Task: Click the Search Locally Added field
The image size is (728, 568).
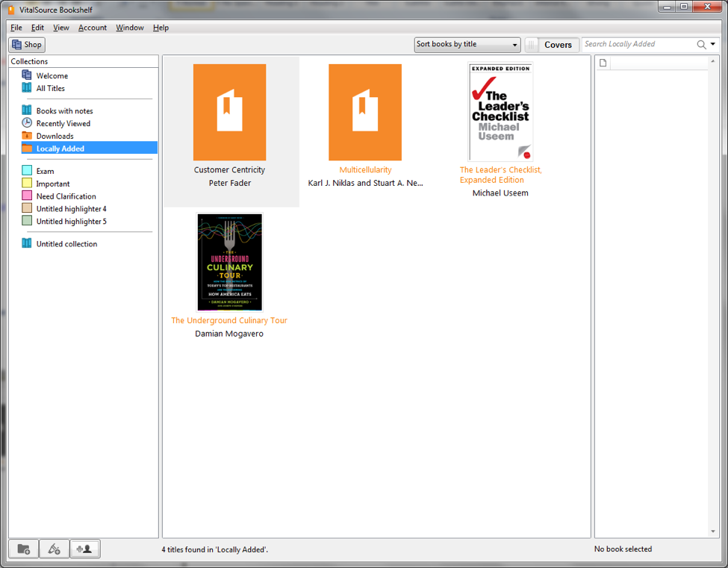Action: tap(638, 45)
